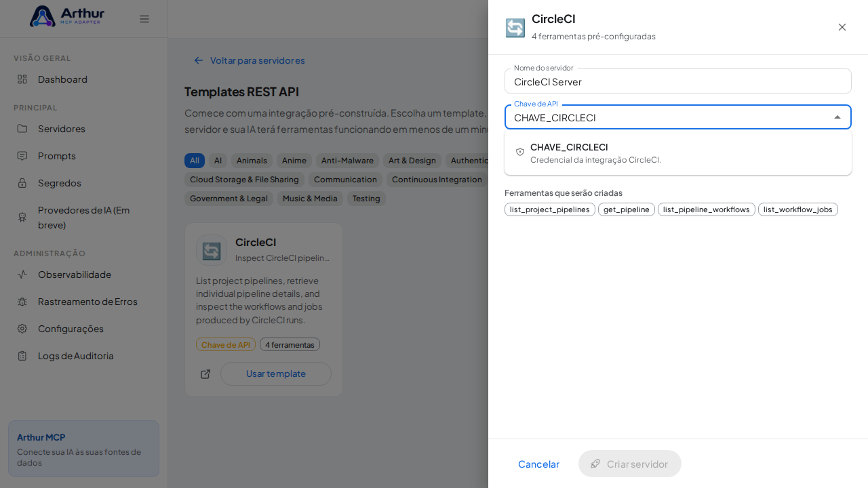Screen dimensions: 868x488
Task: Click the Arthur MCP Adapter logo
Action: point(67,16)
